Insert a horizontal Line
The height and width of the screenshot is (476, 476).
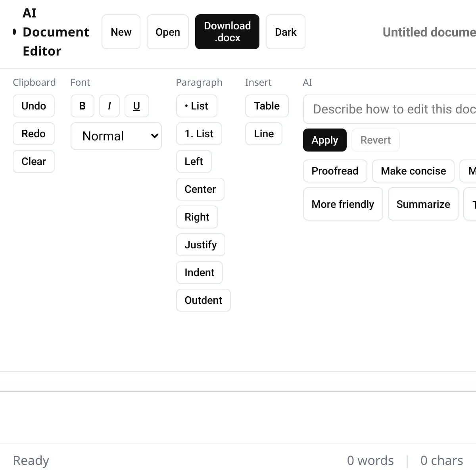[264, 134]
